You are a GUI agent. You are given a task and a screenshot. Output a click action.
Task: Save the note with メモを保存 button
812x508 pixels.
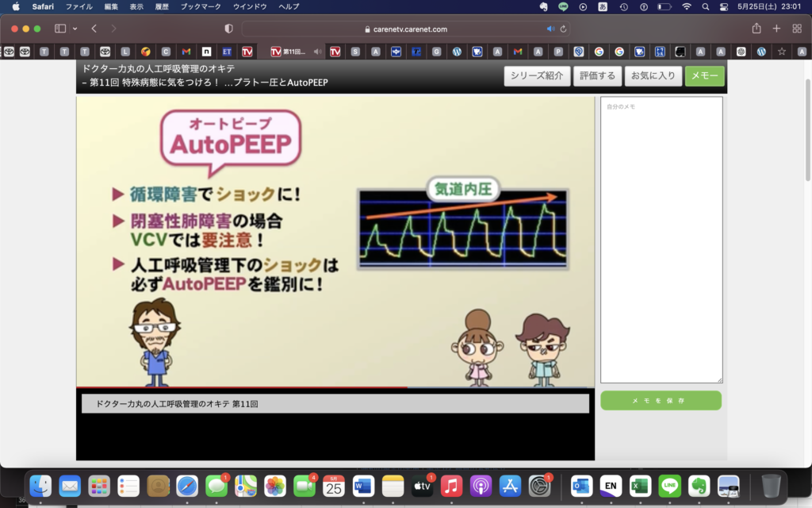661,401
